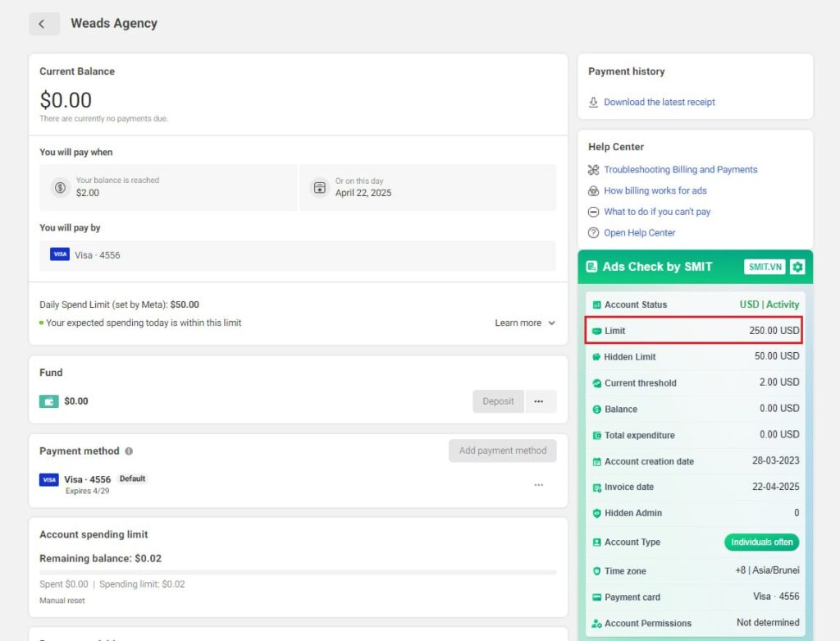840x641 pixels.
Task: Click the 250.00 USD limit value
Action: [x=774, y=331]
